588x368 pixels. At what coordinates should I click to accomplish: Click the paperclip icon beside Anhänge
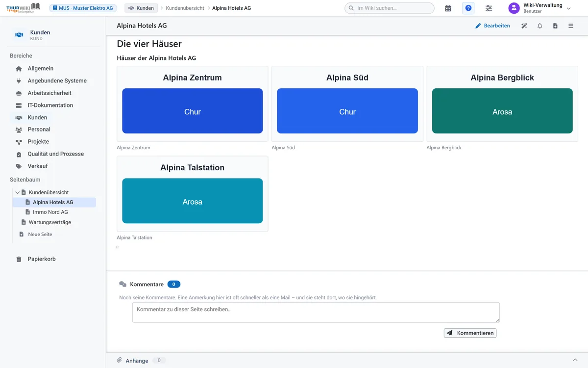coord(119,360)
